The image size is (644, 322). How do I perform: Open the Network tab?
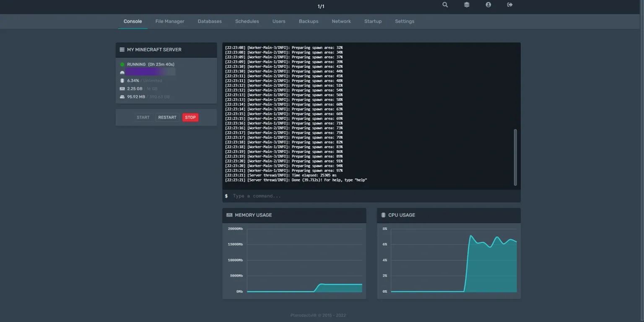coord(341,21)
